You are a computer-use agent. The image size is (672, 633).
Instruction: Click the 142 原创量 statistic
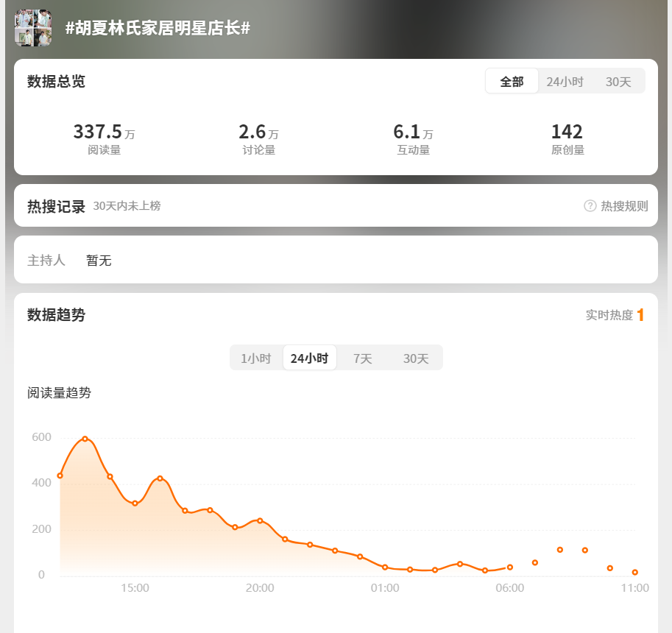[x=567, y=139]
